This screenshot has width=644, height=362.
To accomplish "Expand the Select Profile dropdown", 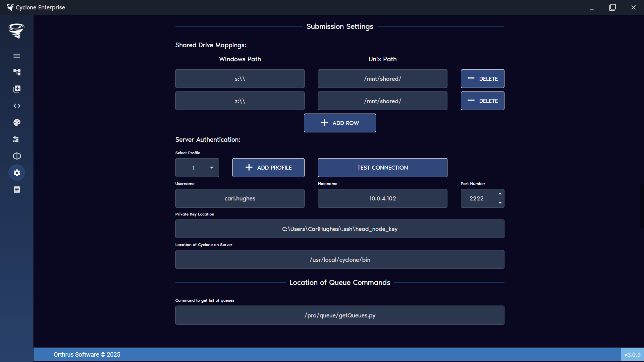I will 197,168.
